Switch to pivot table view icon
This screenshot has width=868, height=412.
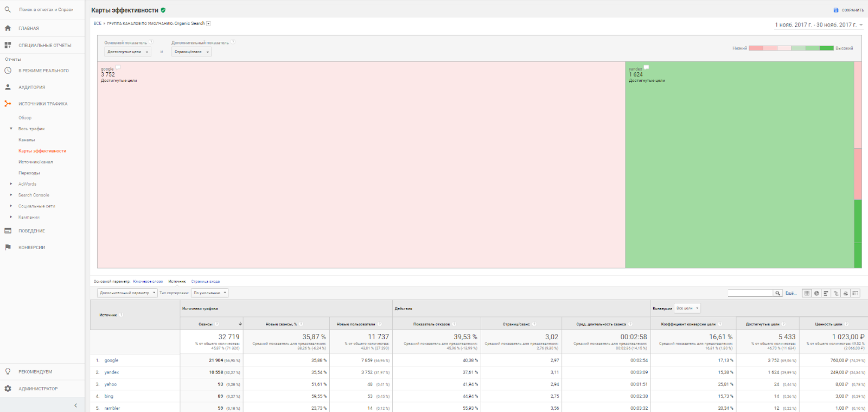855,293
